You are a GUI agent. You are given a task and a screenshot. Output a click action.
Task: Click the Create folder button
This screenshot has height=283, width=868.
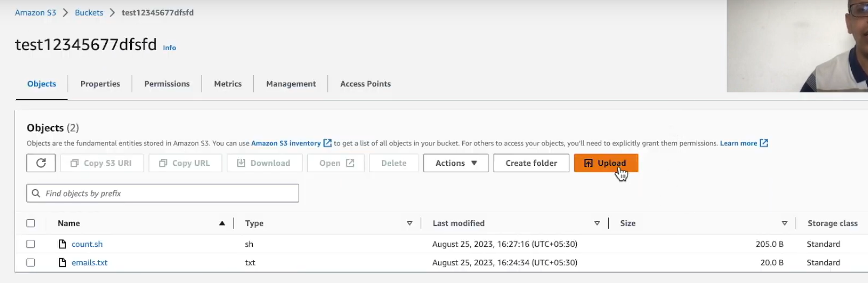coord(531,163)
